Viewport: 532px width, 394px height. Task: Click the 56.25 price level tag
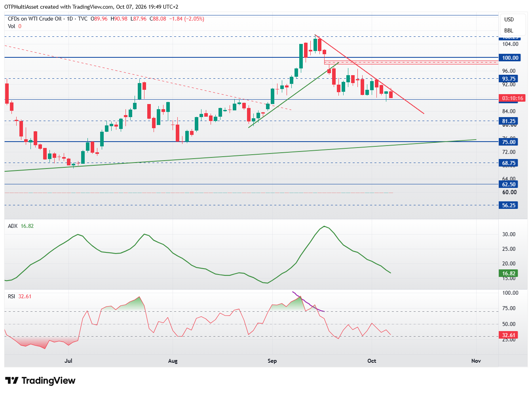coord(509,205)
